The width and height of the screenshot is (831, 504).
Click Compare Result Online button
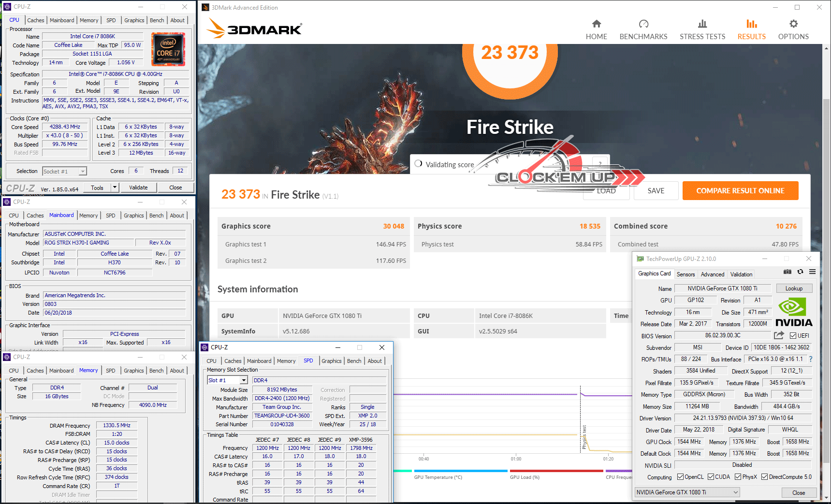[x=740, y=191]
